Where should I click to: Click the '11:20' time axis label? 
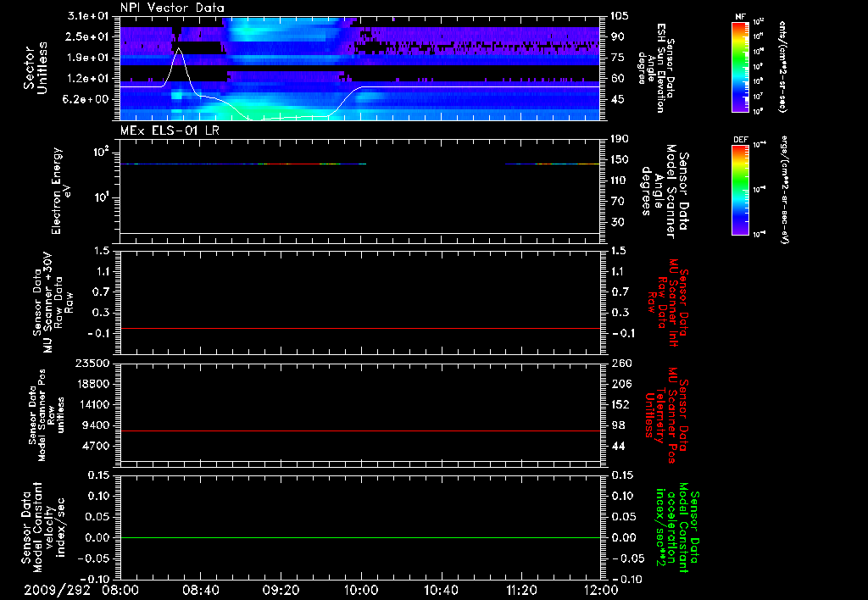521,590
